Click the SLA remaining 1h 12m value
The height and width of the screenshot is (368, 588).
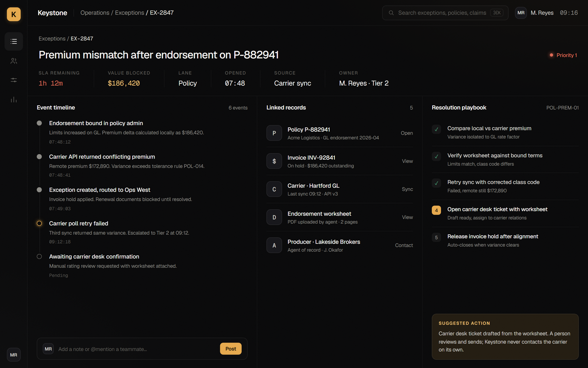[51, 83]
